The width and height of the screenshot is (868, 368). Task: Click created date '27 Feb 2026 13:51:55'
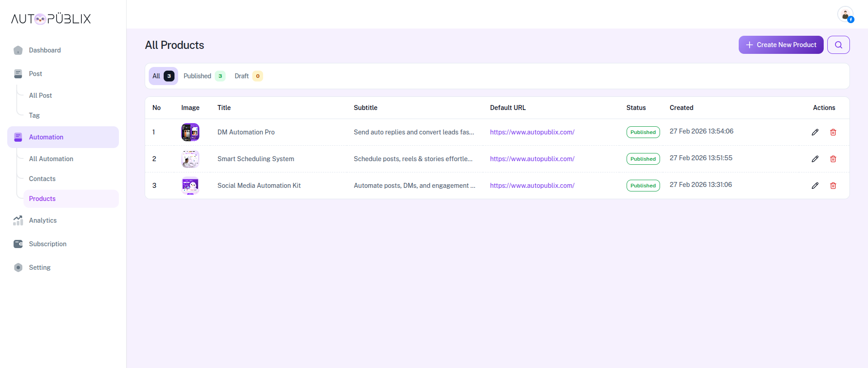pyautogui.click(x=701, y=158)
